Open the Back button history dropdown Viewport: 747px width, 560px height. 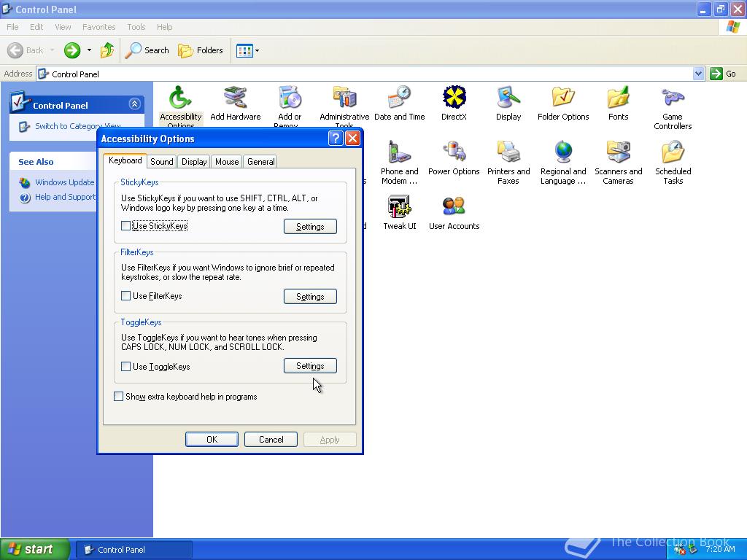(52, 50)
